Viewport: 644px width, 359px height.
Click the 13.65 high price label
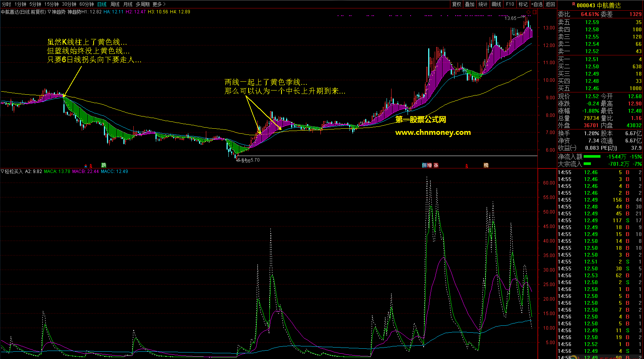510,18
